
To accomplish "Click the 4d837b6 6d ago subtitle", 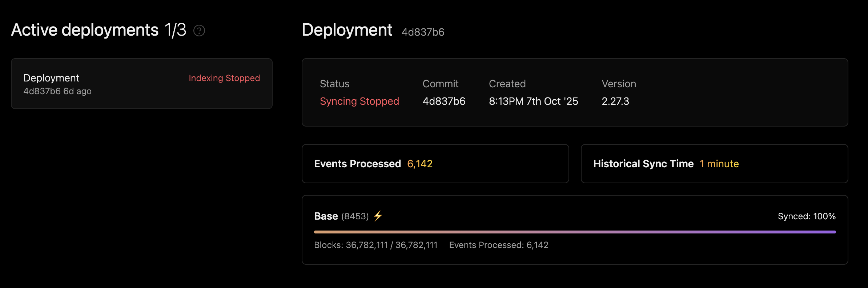I will pyautogui.click(x=57, y=91).
